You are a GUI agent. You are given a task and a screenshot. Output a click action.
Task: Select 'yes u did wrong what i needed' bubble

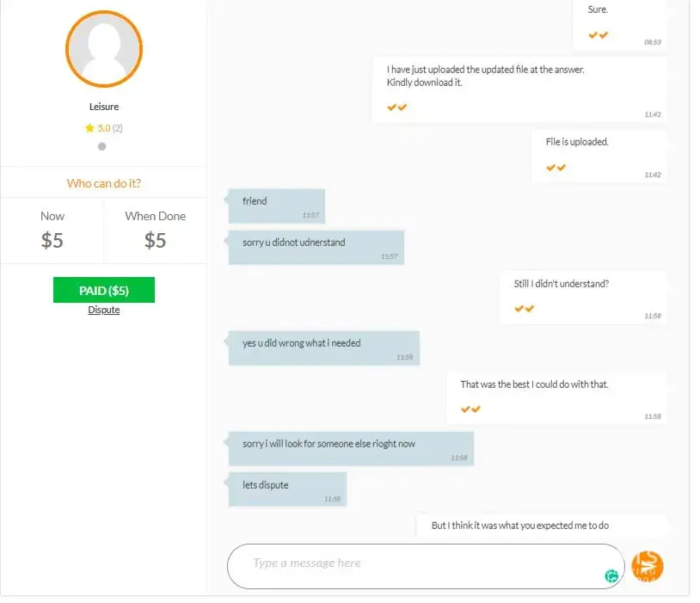pos(324,348)
